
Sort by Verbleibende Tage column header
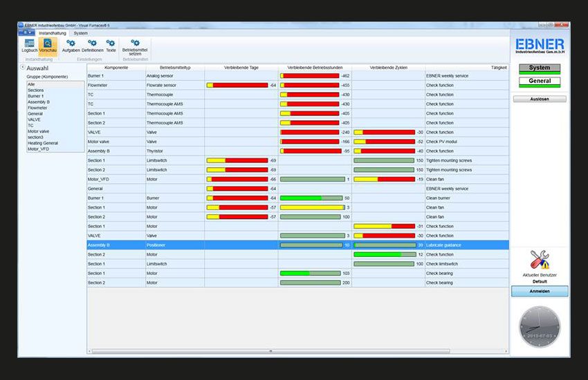click(241, 68)
